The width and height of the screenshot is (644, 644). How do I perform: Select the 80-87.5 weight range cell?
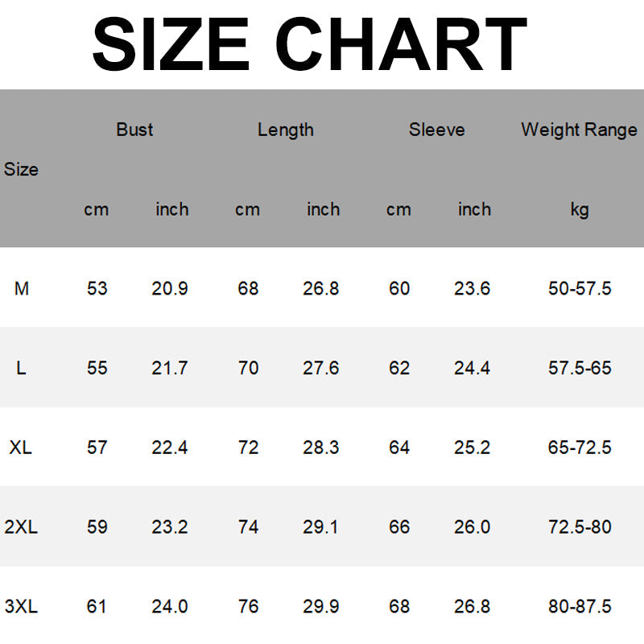580,606
